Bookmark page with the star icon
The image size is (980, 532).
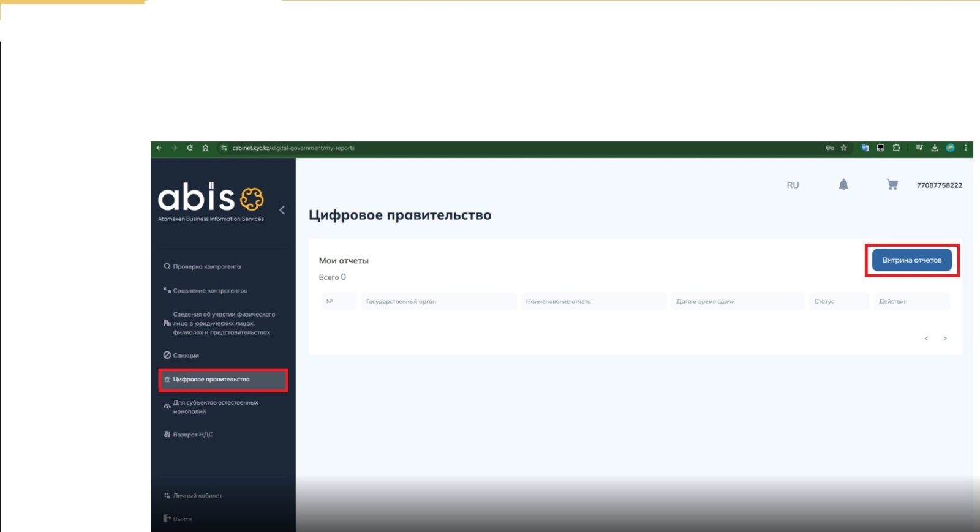pos(843,148)
